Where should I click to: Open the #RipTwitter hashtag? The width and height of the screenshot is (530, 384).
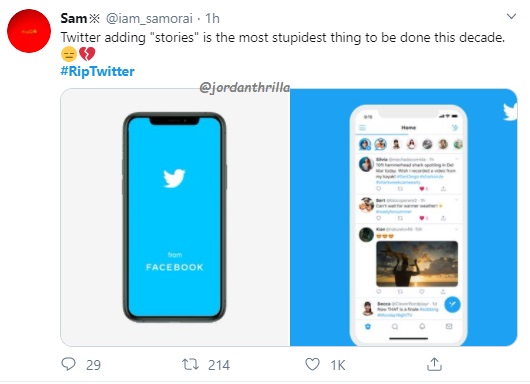coord(97,71)
